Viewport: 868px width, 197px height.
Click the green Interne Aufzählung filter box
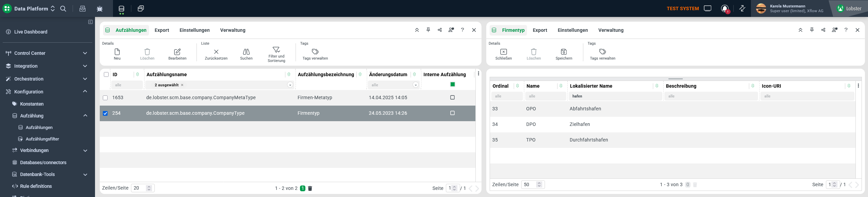pyautogui.click(x=452, y=85)
